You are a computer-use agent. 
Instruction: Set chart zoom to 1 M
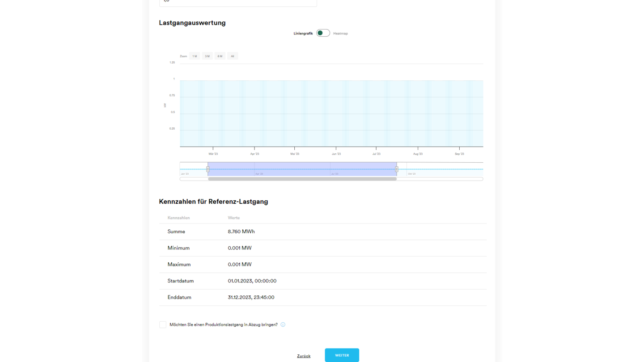[195, 56]
